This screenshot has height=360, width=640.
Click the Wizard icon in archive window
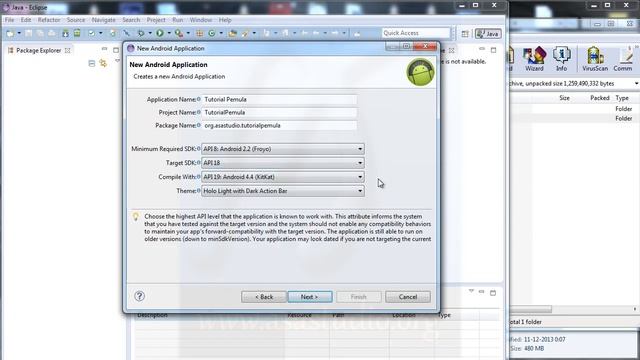[534, 59]
